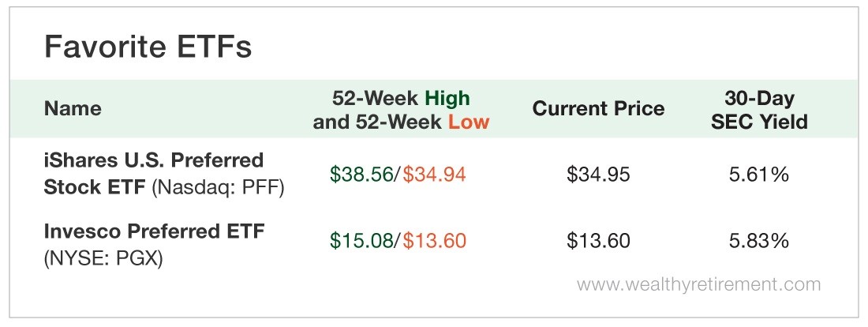868x327 pixels.
Task: Click the Nasdaq: PFF ticker text
Action: [x=218, y=189]
